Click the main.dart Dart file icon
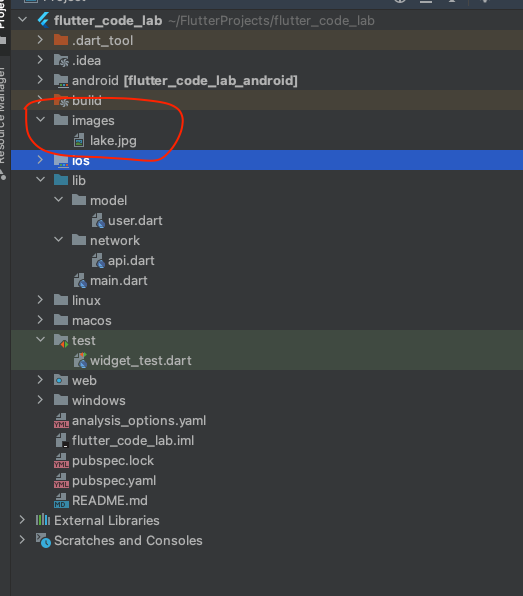The width and height of the screenshot is (523, 596). (x=80, y=281)
